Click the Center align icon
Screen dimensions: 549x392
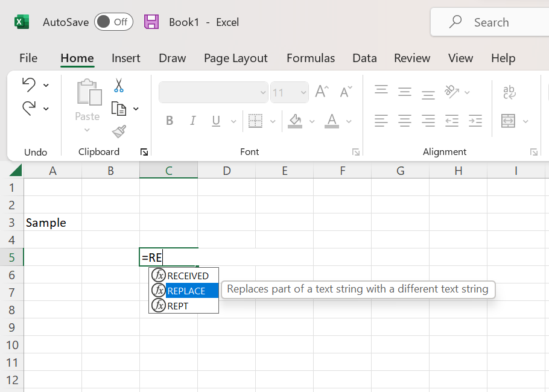click(404, 121)
